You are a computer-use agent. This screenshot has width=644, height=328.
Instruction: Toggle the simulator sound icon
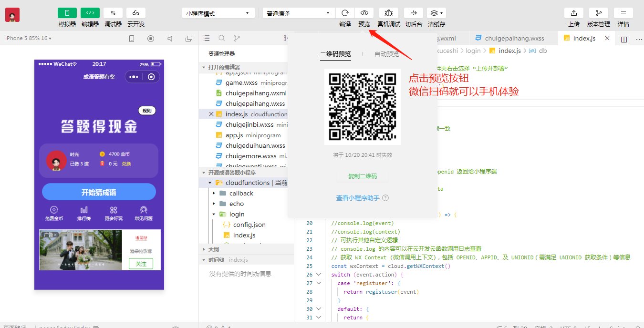[x=170, y=39]
